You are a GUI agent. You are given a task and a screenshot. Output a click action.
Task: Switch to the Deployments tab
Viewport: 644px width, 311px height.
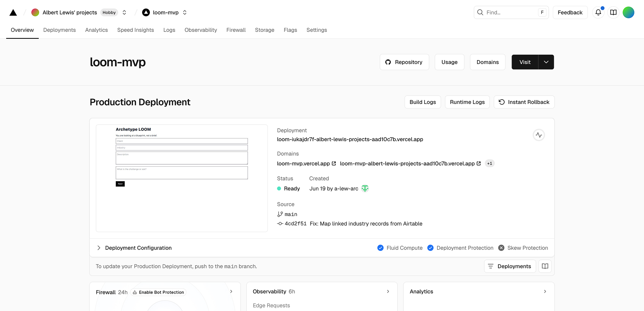click(60, 30)
